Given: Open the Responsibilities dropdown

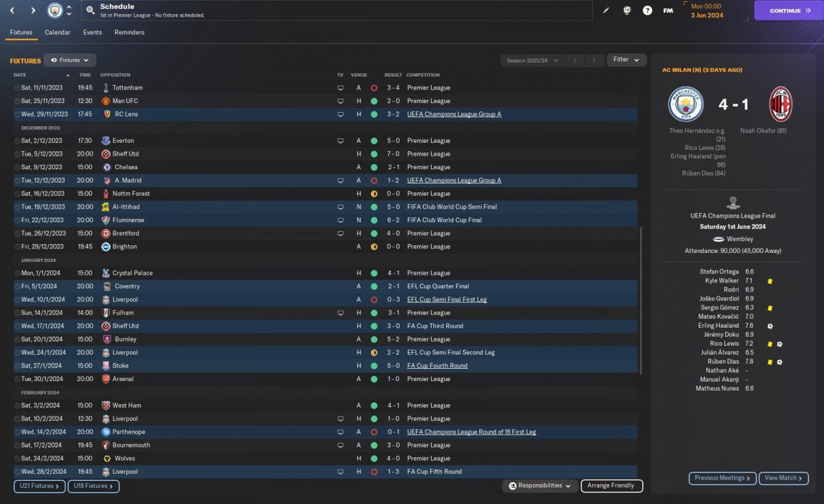Looking at the screenshot, I should coord(540,486).
